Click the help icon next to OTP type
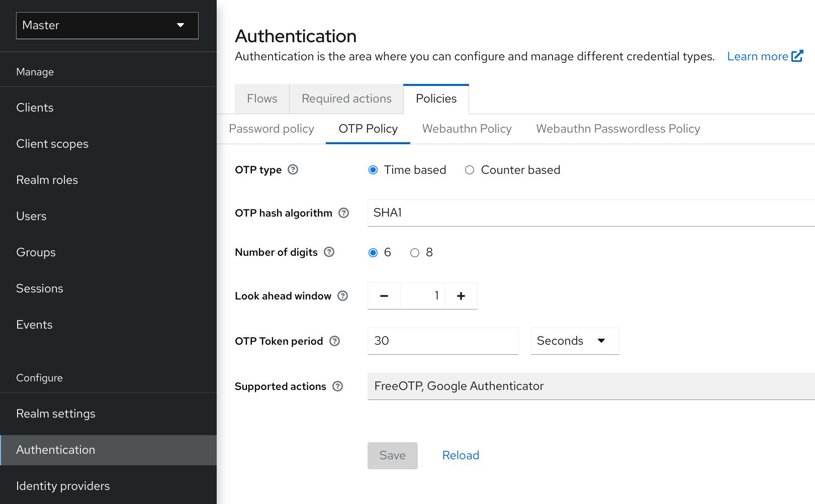The width and height of the screenshot is (815, 504). click(293, 169)
